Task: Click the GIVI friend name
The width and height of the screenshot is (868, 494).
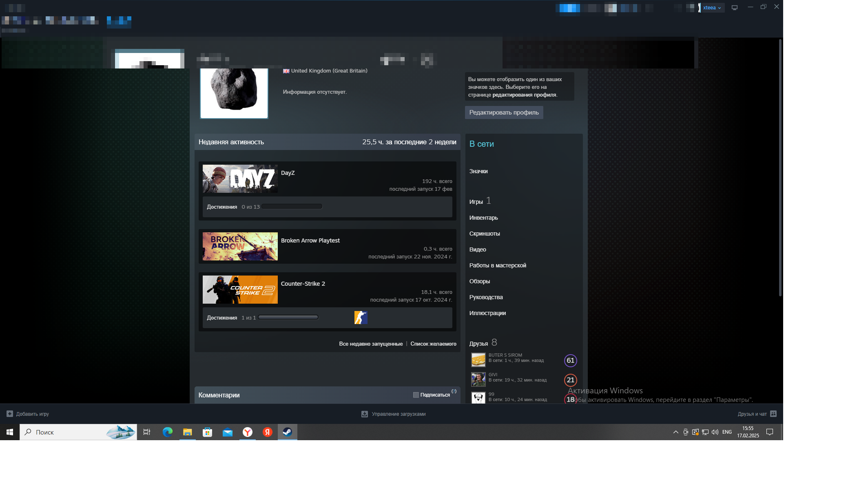Action: [493, 375]
